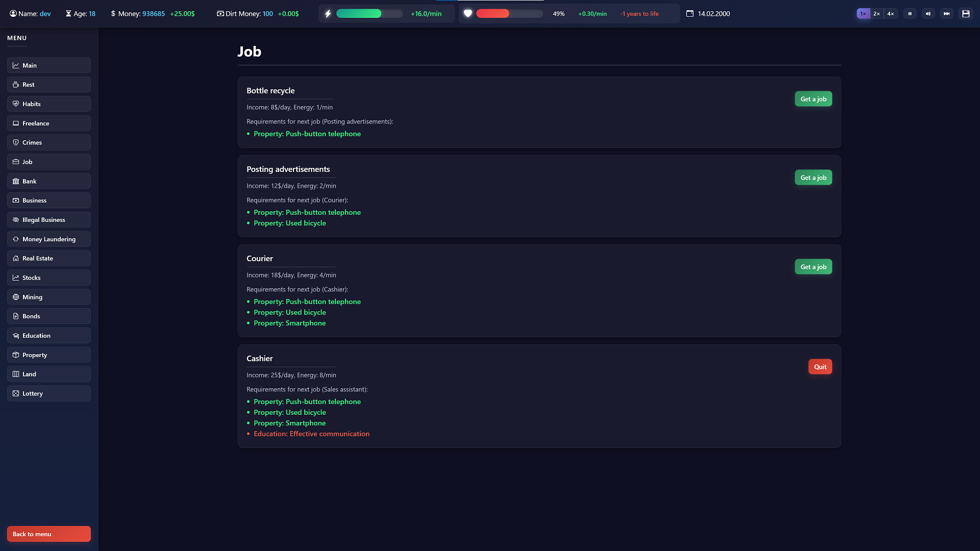
Task: Click the Mining gear icon
Action: click(16, 297)
